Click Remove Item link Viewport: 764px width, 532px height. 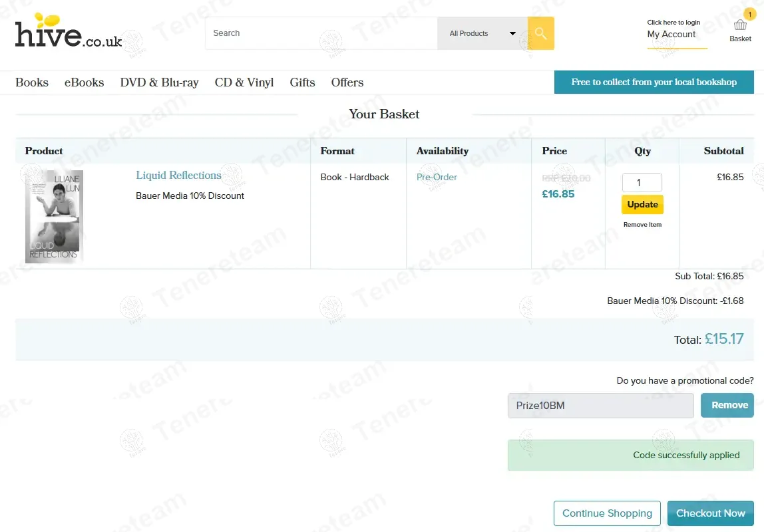click(x=642, y=224)
